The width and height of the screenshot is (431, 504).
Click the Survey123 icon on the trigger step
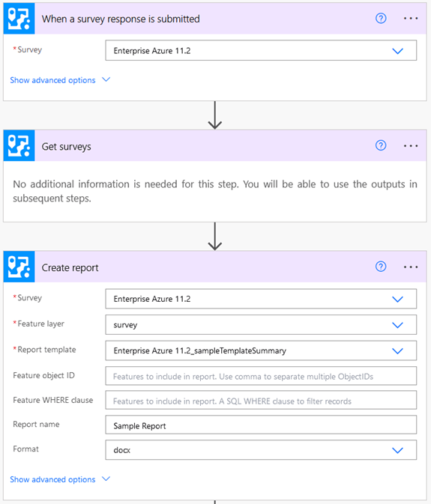click(19, 19)
